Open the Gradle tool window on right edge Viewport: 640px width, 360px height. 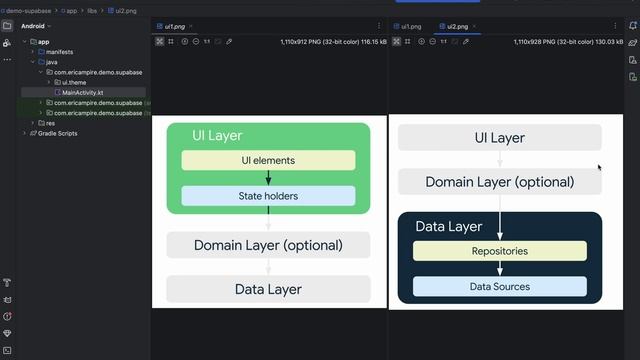(x=633, y=43)
